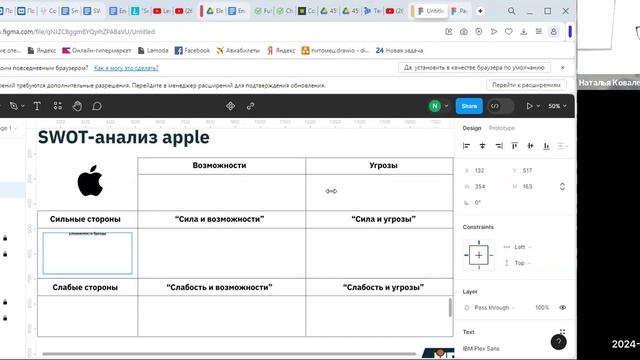Viewport: 640px width, 360px height.
Task: Toggle layer visibility eye icon
Action: click(x=562, y=308)
